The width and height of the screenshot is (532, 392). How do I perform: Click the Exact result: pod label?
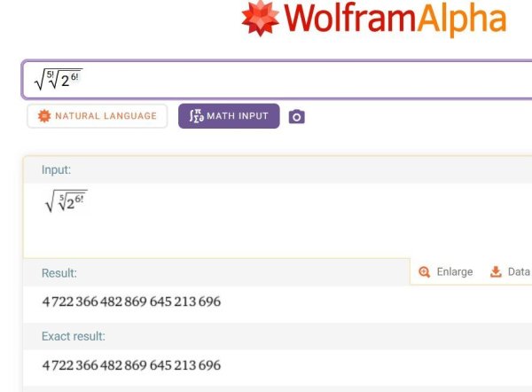point(74,336)
